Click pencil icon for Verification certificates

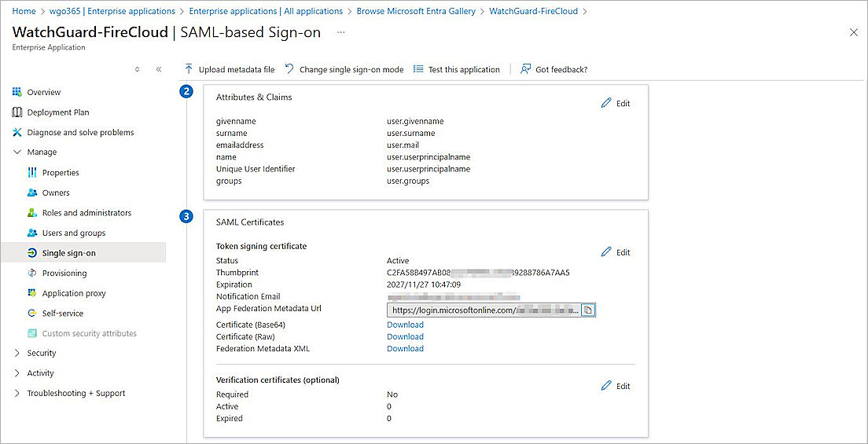606,386
